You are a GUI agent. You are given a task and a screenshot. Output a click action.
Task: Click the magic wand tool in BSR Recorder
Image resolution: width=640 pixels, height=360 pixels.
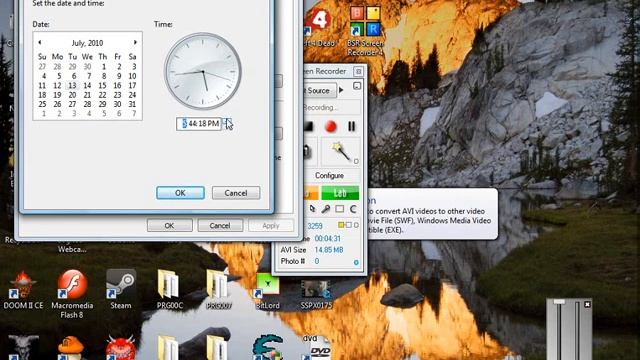coord(341,152)
